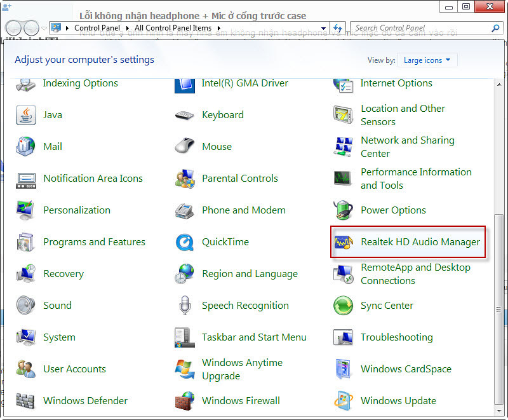Viewport: 508px width, 420px height.
Task: Open the Indexing Options link
Action: (x=81, y=83)
